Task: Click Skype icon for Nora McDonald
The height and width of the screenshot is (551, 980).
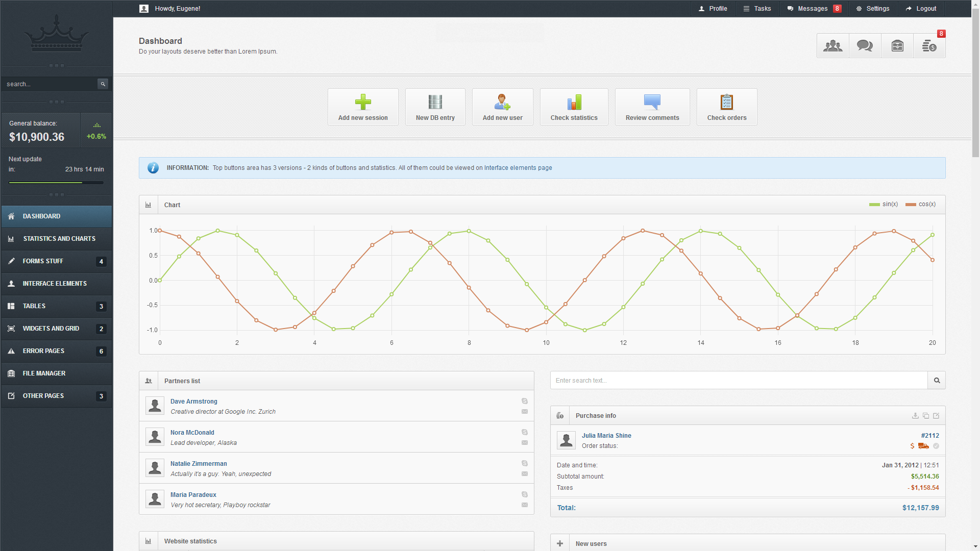Action: [525, 432]
